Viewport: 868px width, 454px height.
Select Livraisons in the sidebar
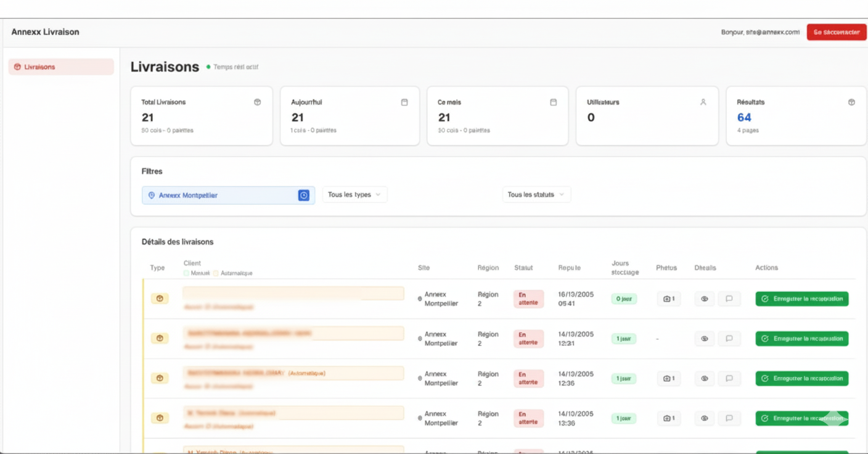61,67
